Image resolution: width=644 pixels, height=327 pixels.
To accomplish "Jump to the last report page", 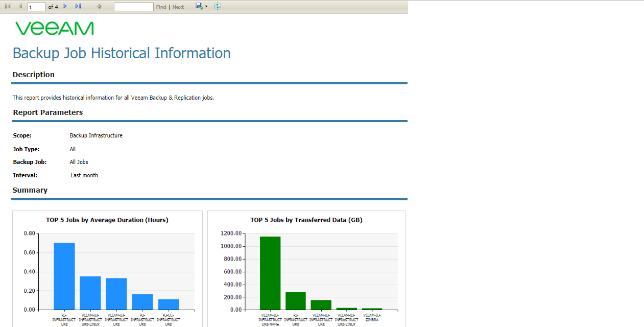I will point(78,6).
